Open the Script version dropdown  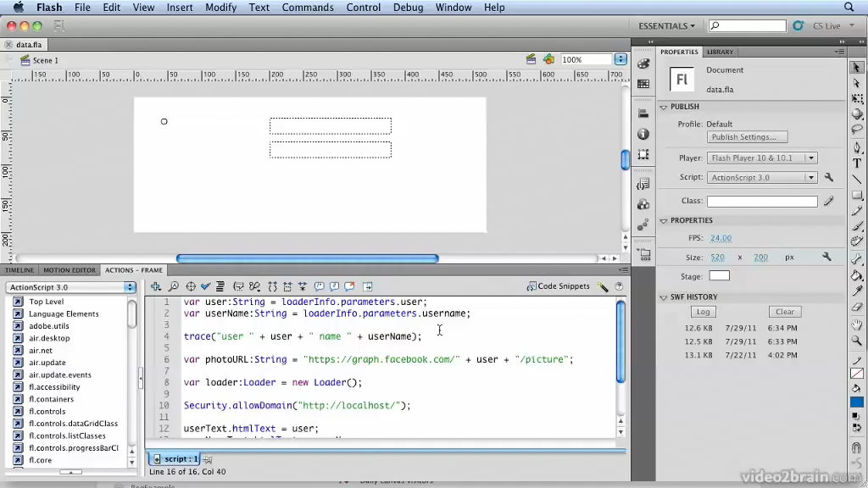[x=762, y=177]
